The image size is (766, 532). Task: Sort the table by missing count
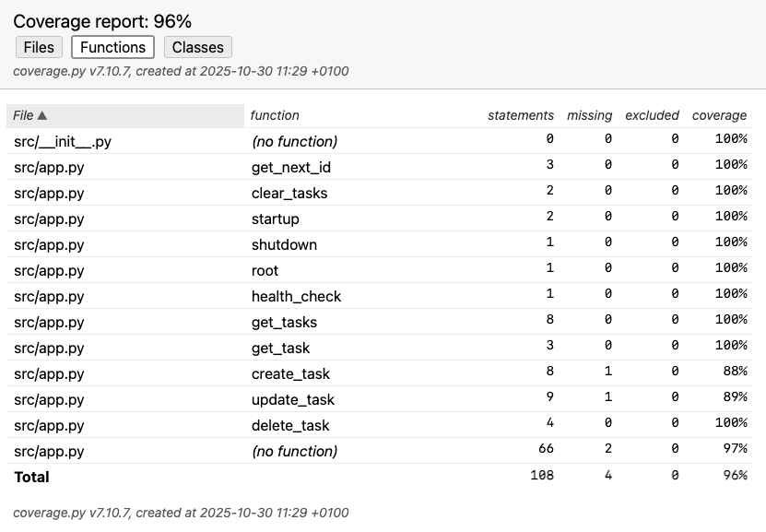pyautogui.click(x=589, y=115)
